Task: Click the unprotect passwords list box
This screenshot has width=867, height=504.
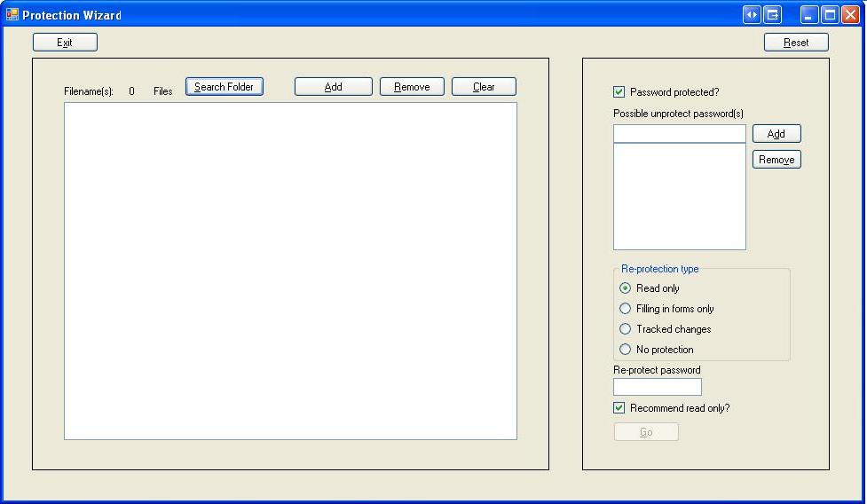Action: pos(680,196)
